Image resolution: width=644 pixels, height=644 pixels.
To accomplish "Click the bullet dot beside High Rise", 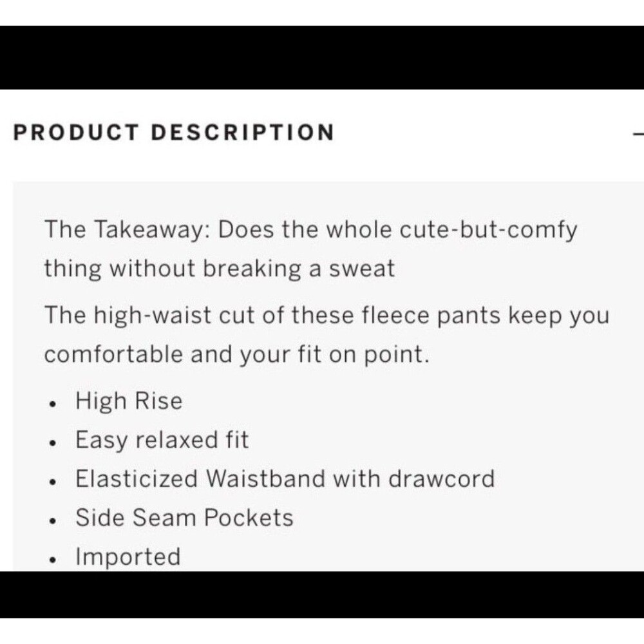I will click(53, 404).
